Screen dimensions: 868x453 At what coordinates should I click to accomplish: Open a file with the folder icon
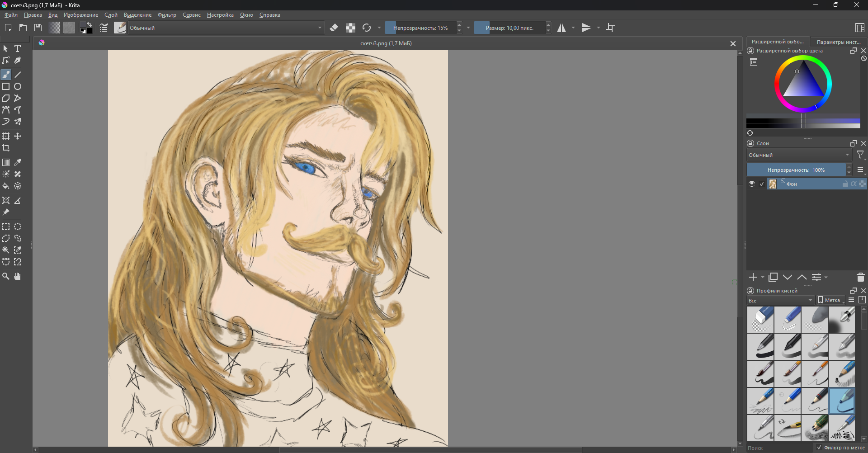[23, 28]
